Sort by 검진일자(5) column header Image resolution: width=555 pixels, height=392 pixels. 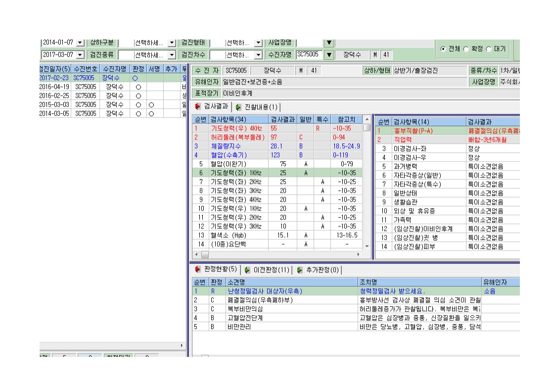pyautogui.click(x=55, y=69)
